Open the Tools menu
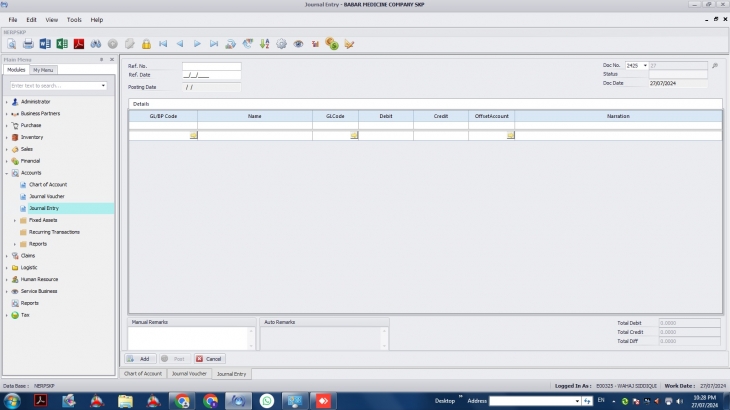The height and width of the screenshot is (410, 730). [74, 20]
